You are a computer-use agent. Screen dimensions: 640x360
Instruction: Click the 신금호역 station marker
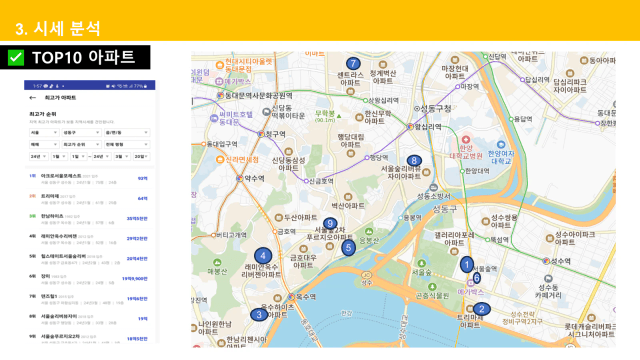306,181
